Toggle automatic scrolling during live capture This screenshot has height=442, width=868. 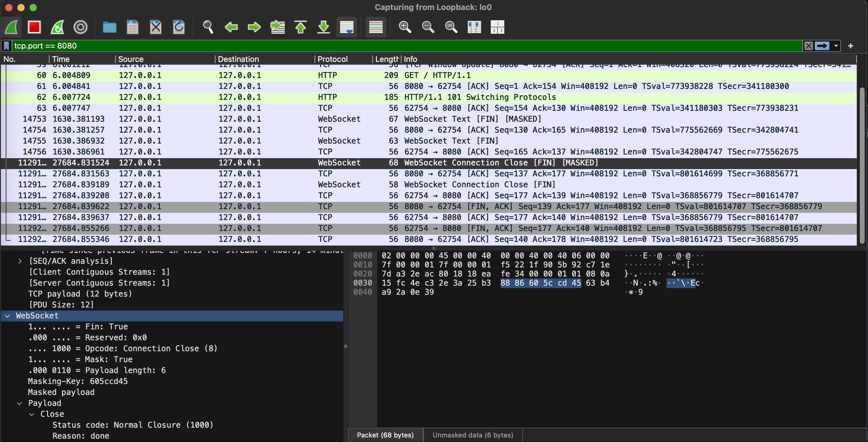pyautogui.click(x=346, y=27)
